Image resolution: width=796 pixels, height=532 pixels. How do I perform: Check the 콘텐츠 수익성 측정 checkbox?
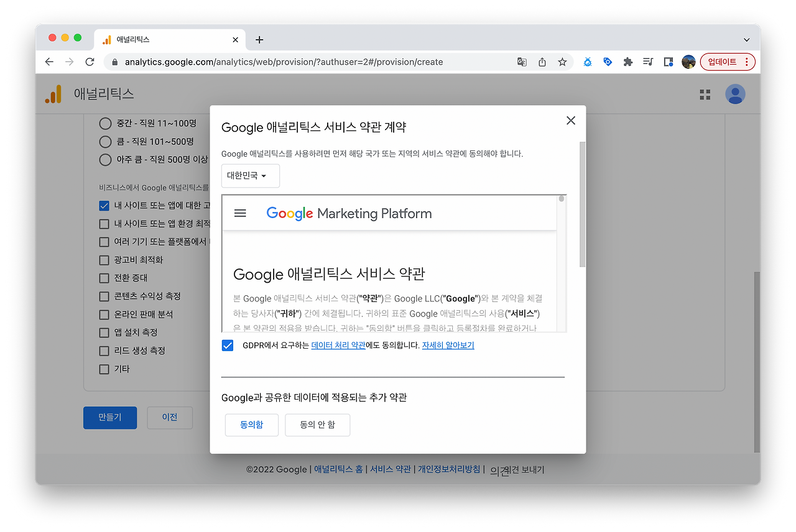104,296
